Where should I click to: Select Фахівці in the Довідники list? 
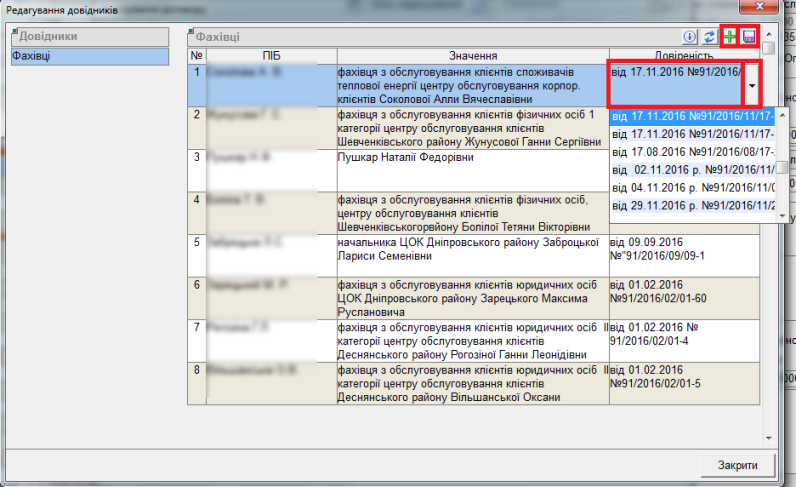click(x=88, y=56)
